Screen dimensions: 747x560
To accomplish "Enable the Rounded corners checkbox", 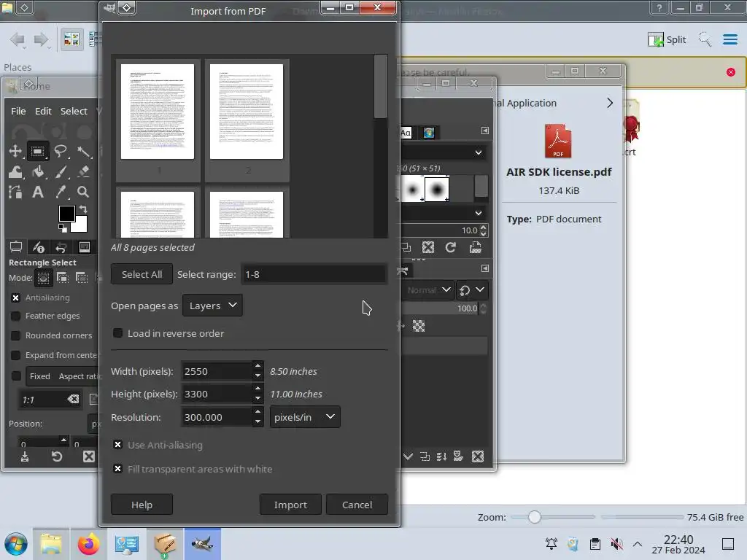I will point(16,335).
